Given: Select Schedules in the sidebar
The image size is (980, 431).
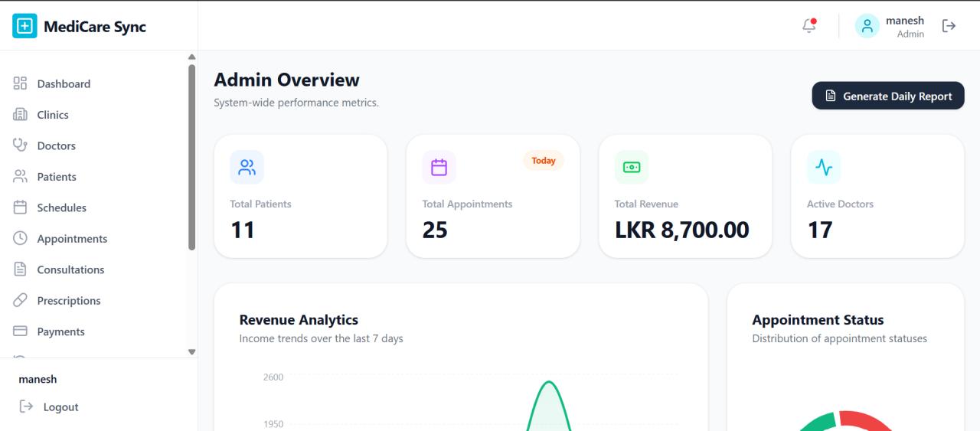Looking at the screenshot, I should point(61,207).
